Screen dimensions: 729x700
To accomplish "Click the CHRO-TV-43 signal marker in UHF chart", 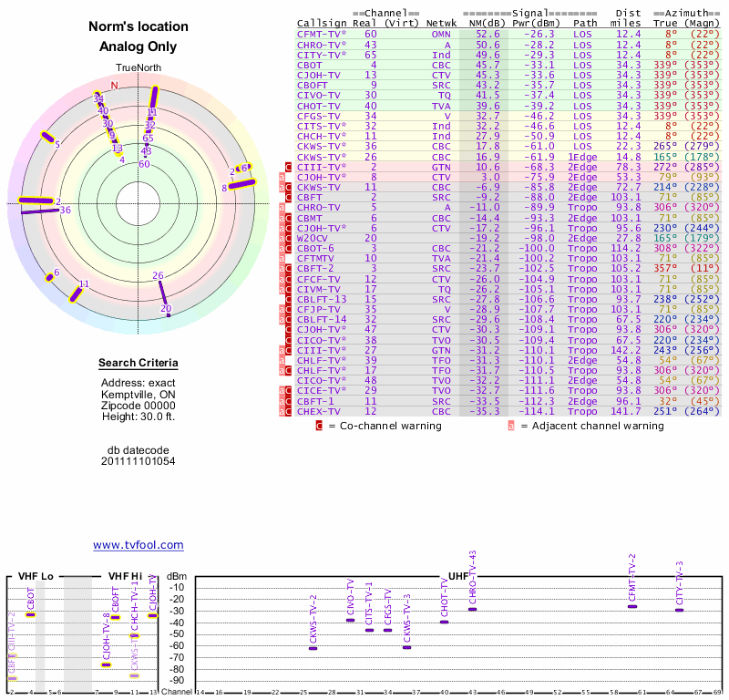I will point(472,609).
